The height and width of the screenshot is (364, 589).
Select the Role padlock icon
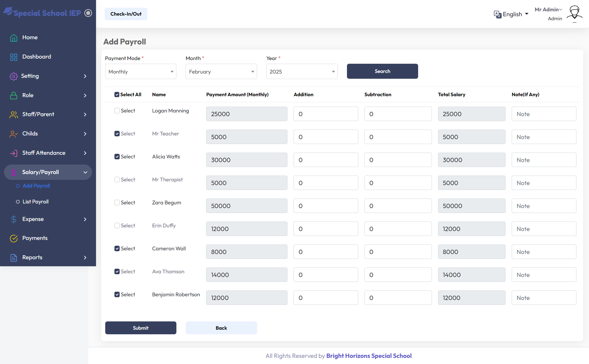pos(13,95)
